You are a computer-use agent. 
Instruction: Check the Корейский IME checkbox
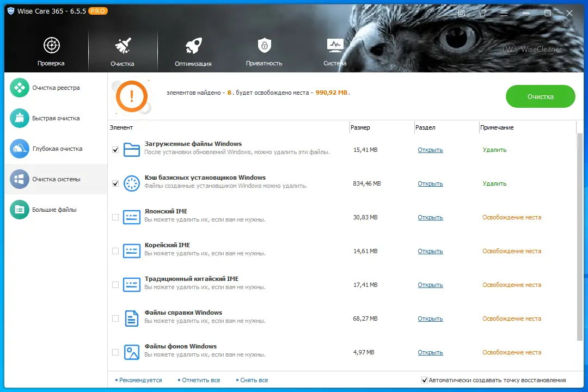[x=115, y=251]
